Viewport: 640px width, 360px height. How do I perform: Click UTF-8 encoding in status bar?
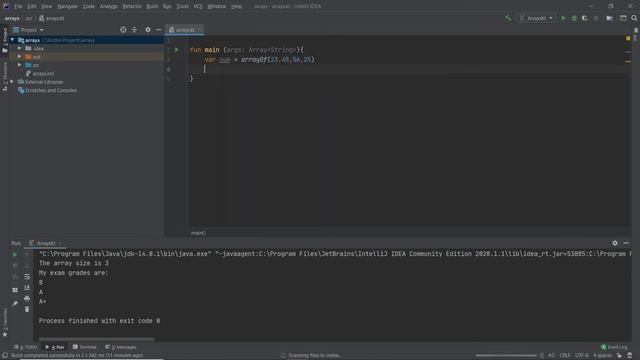(582, 356)
